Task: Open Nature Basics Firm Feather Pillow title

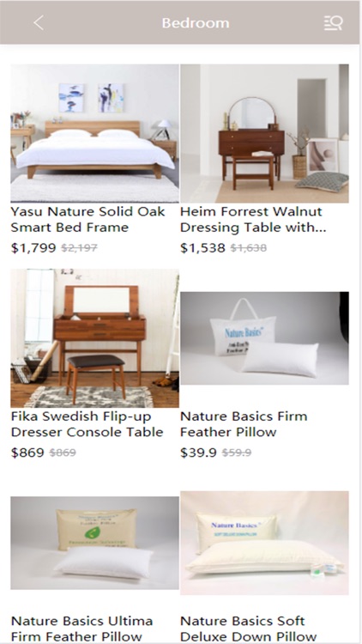Action: point(244,424)
